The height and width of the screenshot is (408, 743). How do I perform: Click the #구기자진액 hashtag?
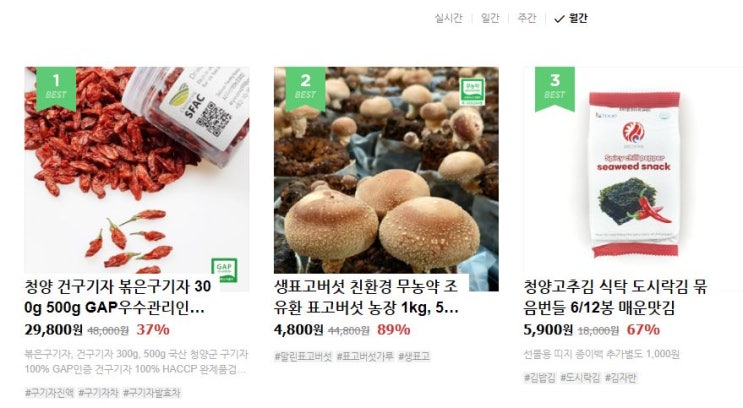(x=49, y=392)
